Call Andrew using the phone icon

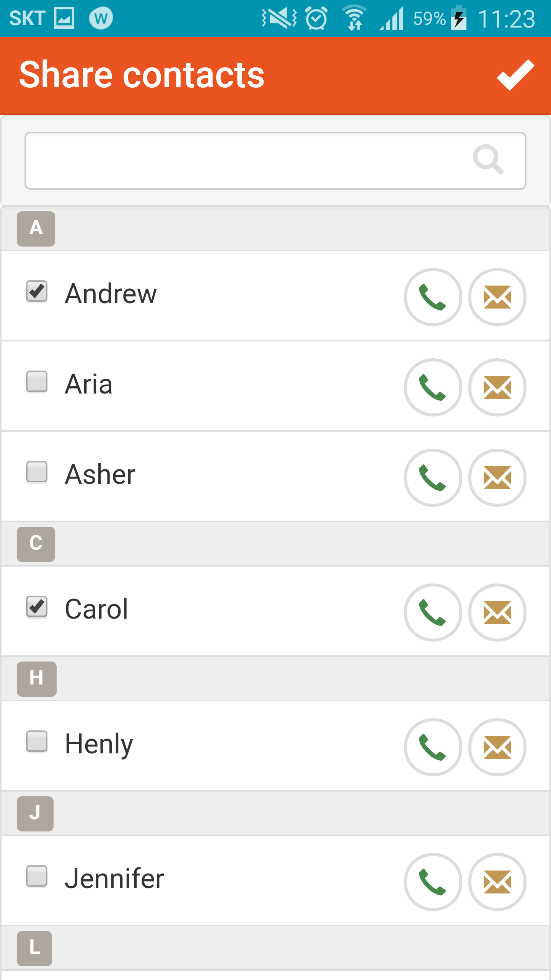pos(433,297)
